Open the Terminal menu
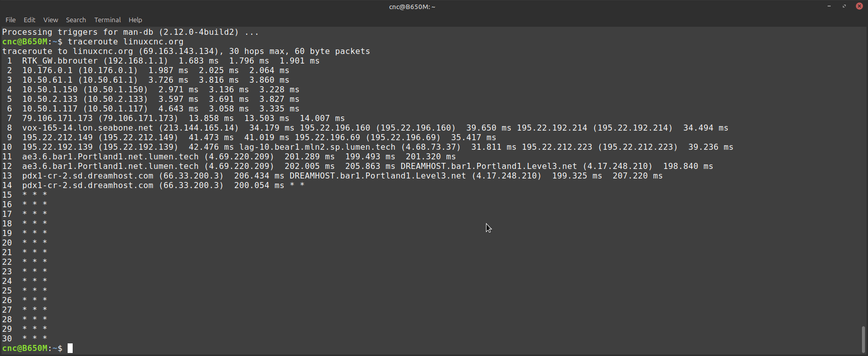 [x=107, y=20]
